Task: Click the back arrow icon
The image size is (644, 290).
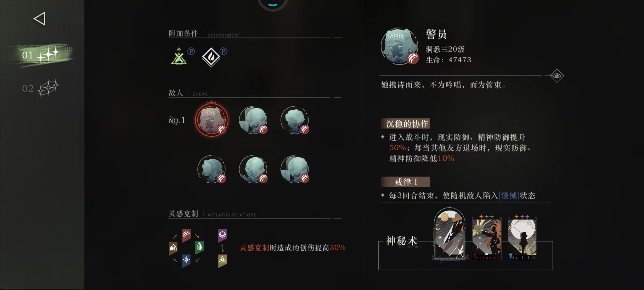Action: pos(39,19)
